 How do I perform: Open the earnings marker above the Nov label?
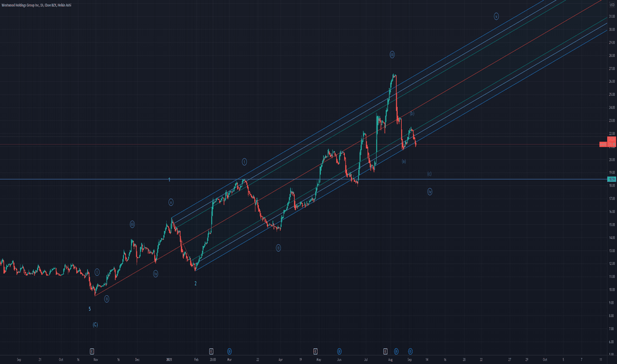pyautogui.click(x=91, y=351)
